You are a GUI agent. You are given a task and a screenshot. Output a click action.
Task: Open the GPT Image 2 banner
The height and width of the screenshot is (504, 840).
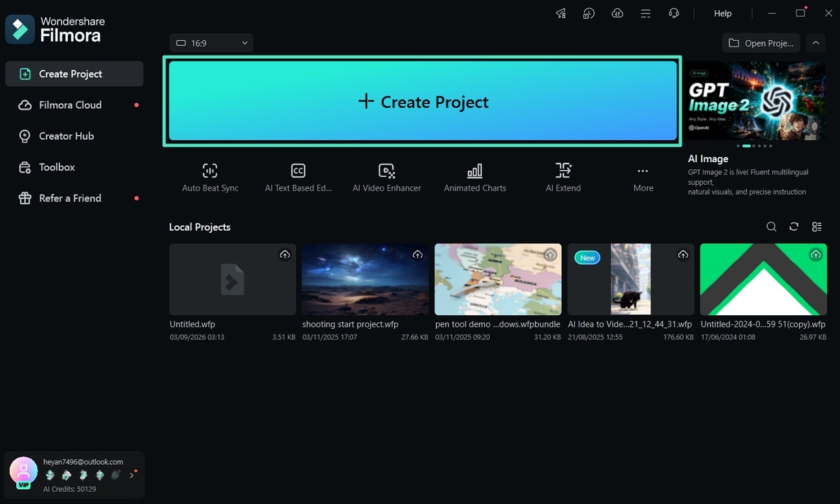tap(755, 101)
